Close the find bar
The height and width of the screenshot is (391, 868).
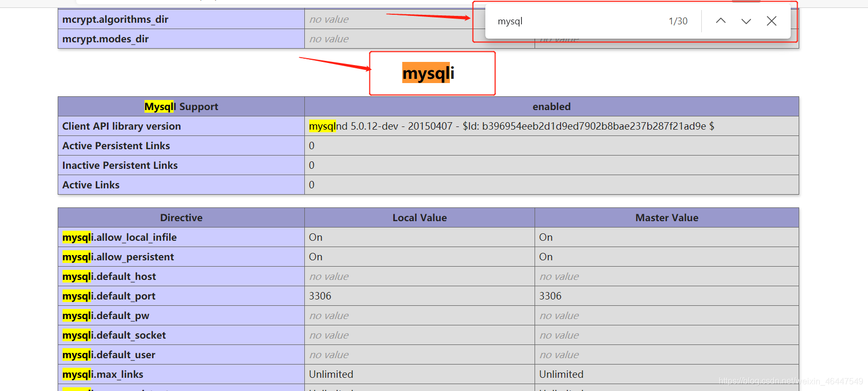(772, 21)
